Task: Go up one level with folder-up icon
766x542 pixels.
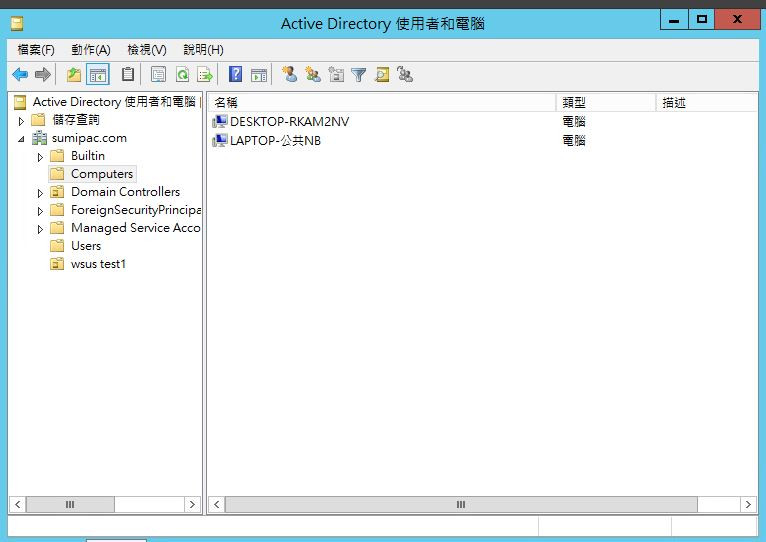Action: (74, 75)
